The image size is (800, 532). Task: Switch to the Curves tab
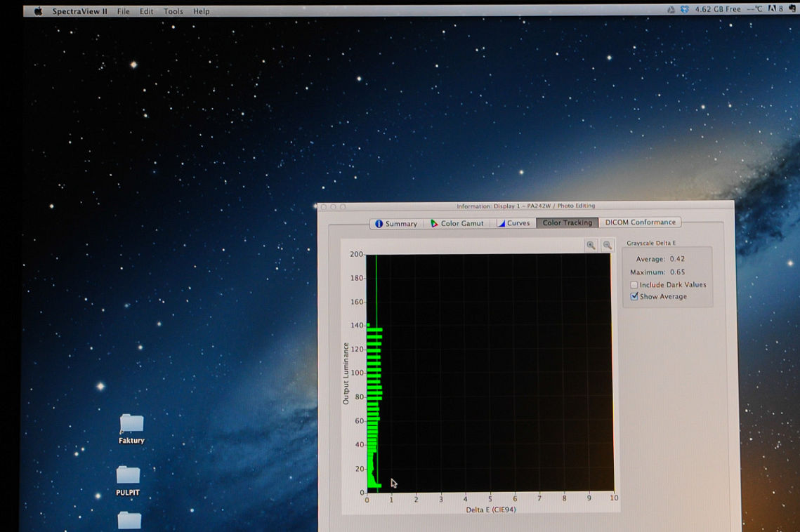513,223
